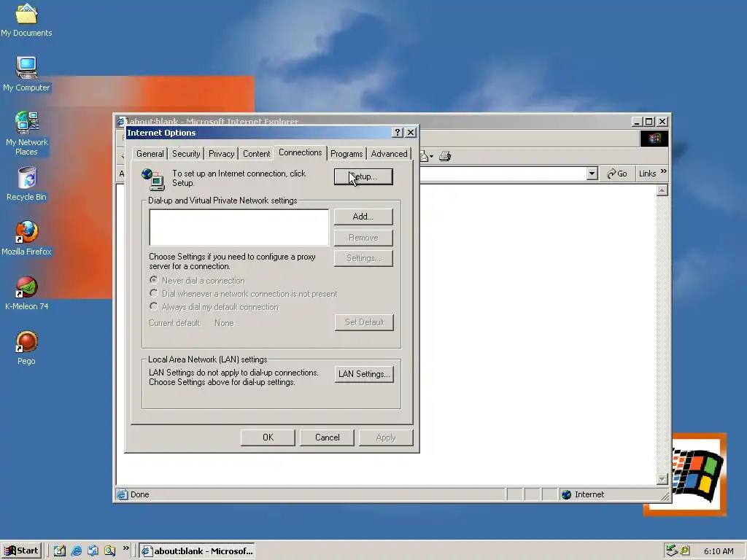Screen dimensions: 747x560
Task: Launch Internet Explorer from Quick Launch
Action: pyautogui.click(x=76, y=551)
